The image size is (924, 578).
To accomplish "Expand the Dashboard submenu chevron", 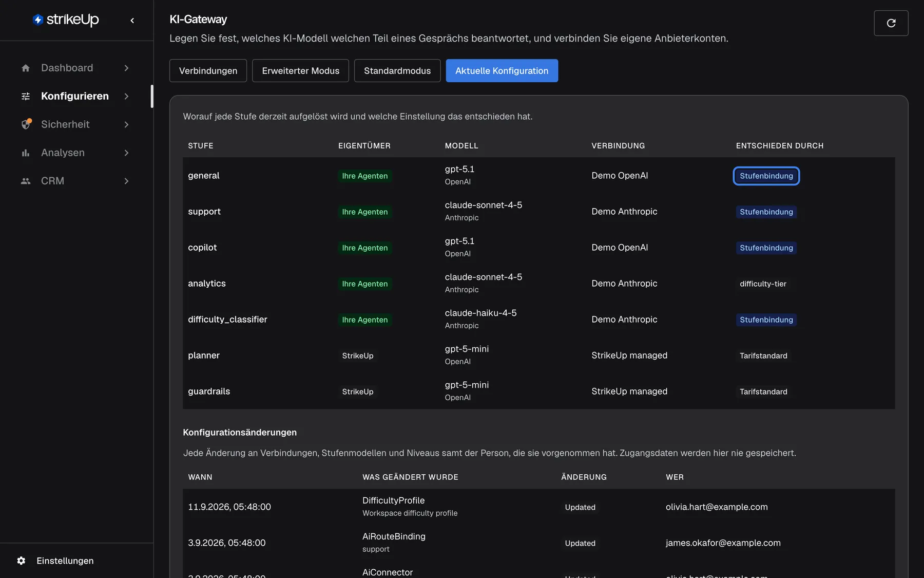I will [x=126, y=68].
